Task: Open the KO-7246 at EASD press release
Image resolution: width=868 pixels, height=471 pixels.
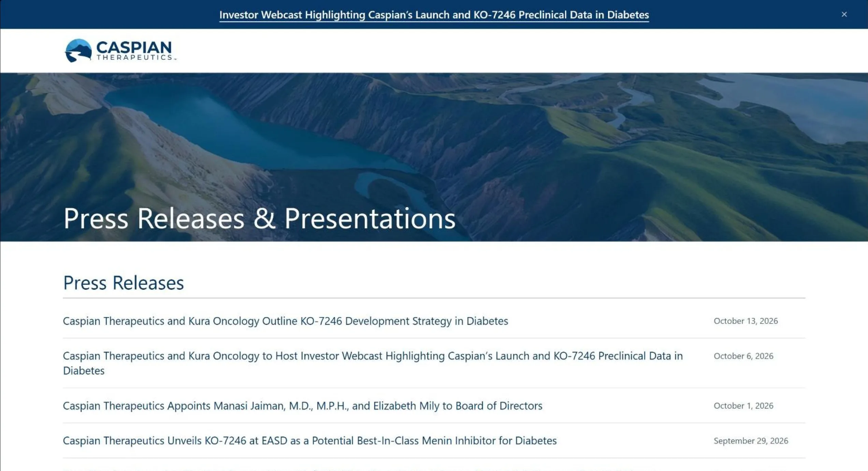Action: point(310,441)
